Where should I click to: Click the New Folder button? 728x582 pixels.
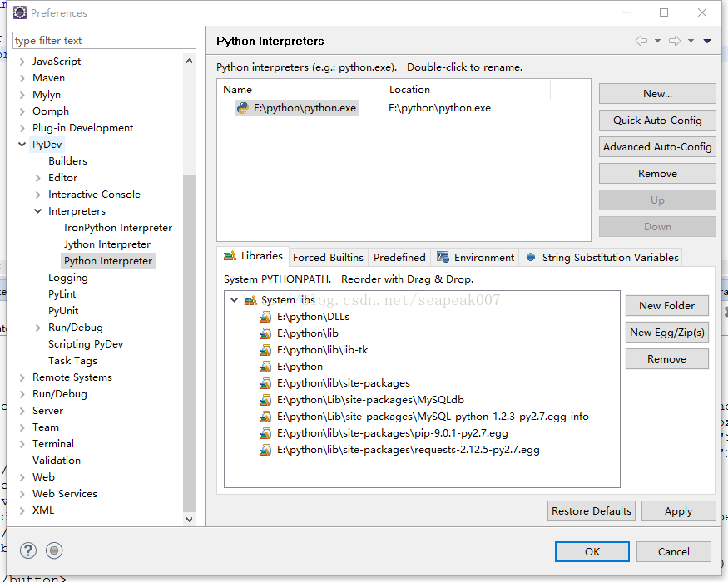point(666,306)
